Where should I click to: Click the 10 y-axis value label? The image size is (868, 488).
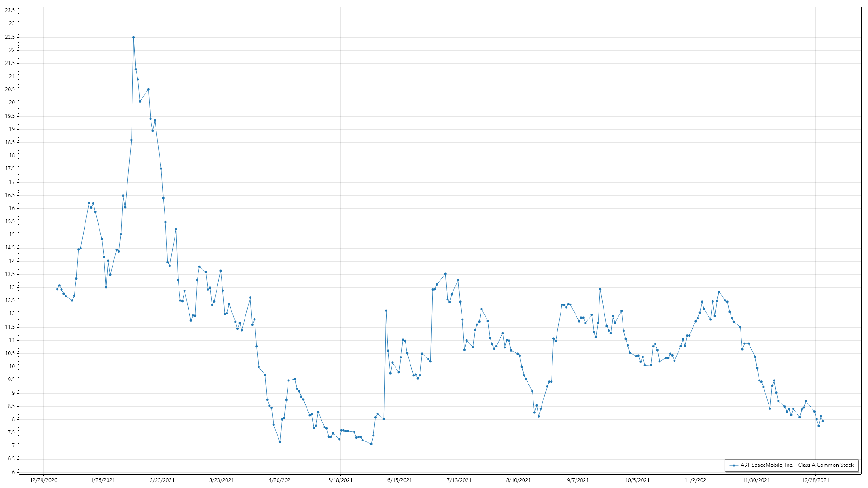point(12,366)
